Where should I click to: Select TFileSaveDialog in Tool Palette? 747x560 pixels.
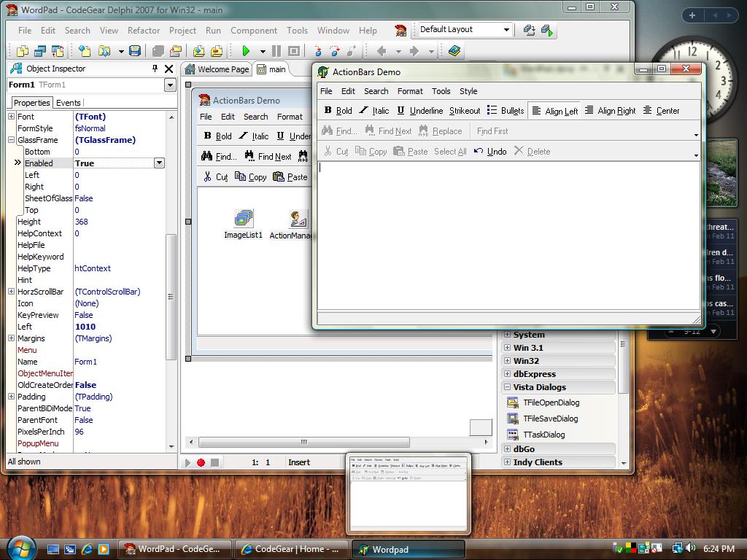point(543,419)
